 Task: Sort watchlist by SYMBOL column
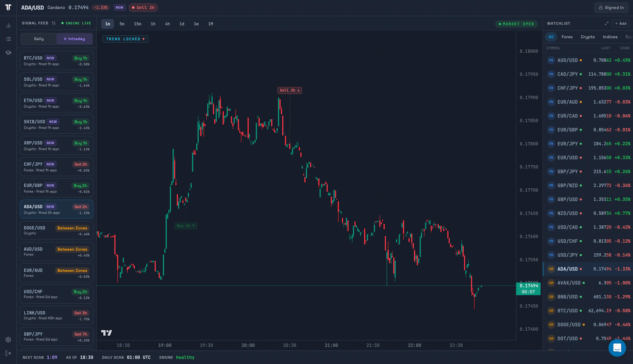[x=553, y=48]
